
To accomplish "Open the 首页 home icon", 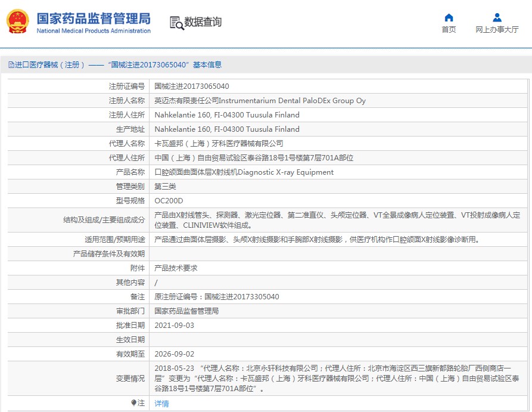I will click(449, 17).
